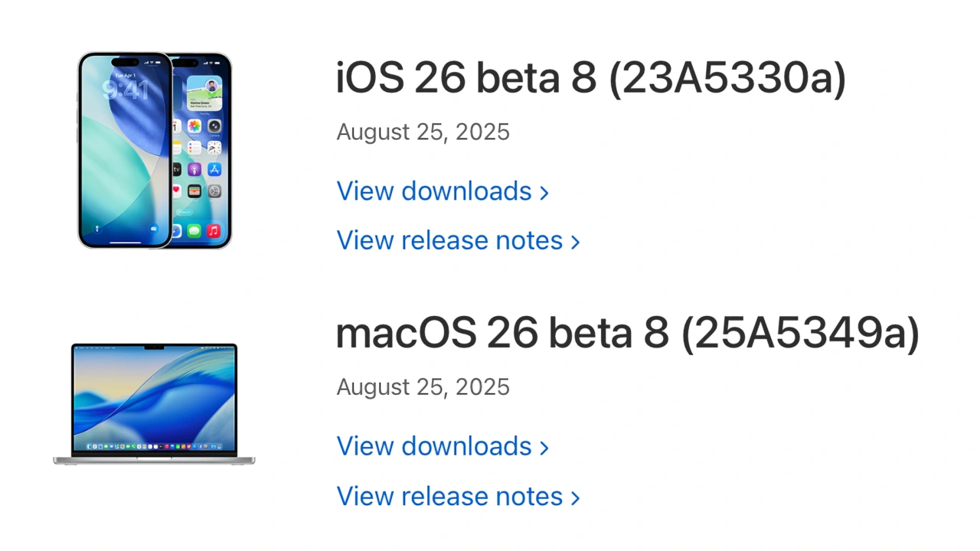Click the iOS 26 beta 8 heading
The image size is (980, 551).
pos(590,80)
